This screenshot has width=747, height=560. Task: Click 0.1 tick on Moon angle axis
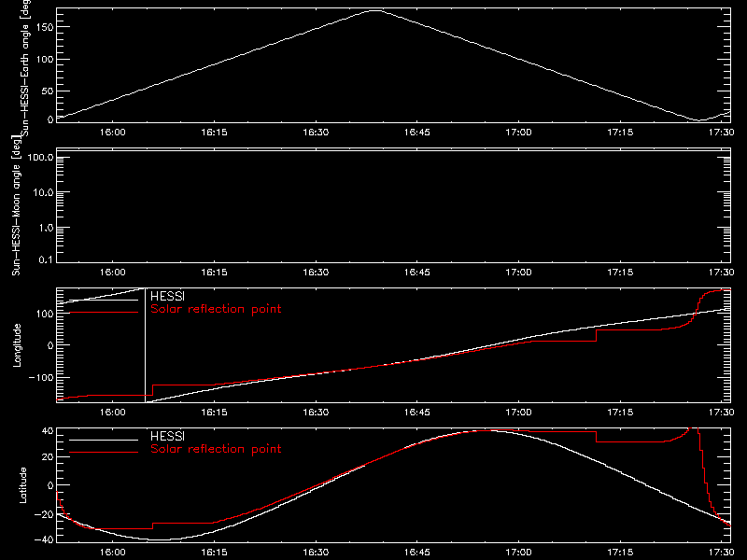[x=46, y=259]
